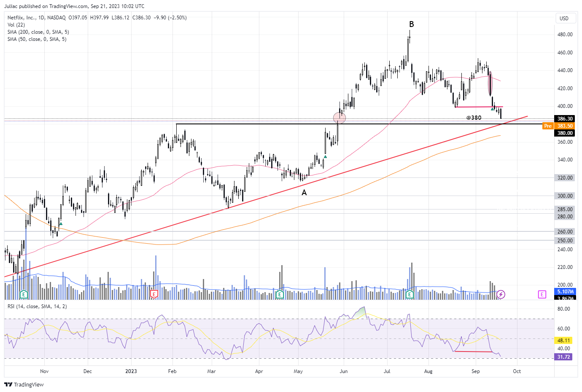582x392 pixels.
Task: Click the green earnings marker before November
Action: pyautogui.click(x=24, y=294)
